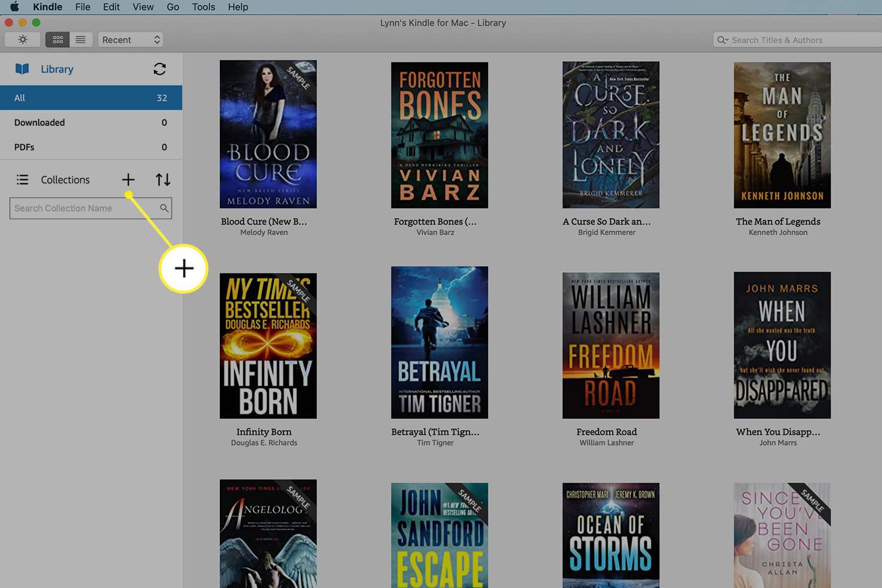882x588 pixels.
Task: Click the Search Collection Name field
Action: (91, 208)
